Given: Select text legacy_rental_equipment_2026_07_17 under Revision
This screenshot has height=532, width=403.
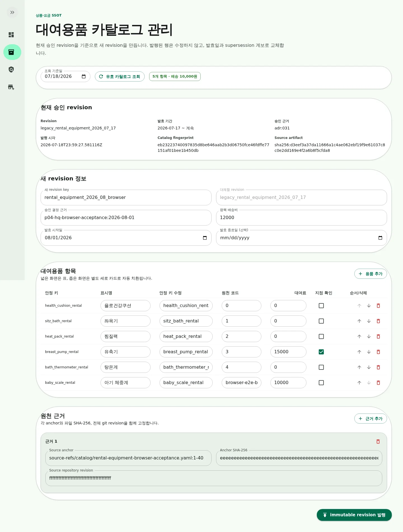Looking at the screenshot, I should 78,128.
